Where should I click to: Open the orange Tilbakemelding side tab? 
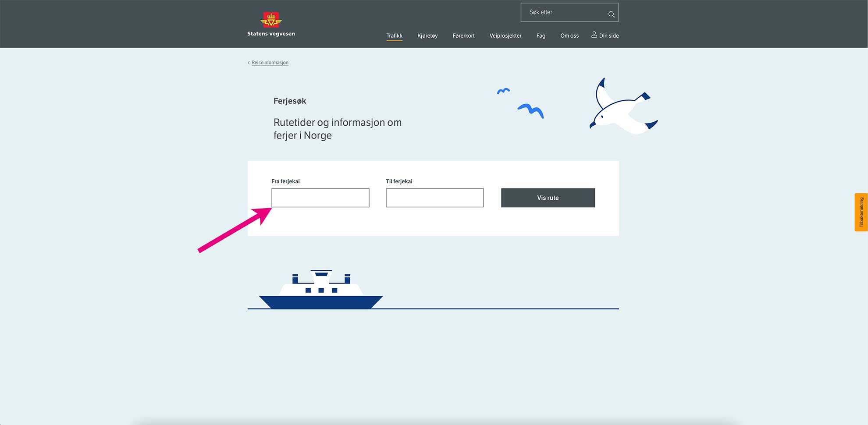click(x=861, y=212)
